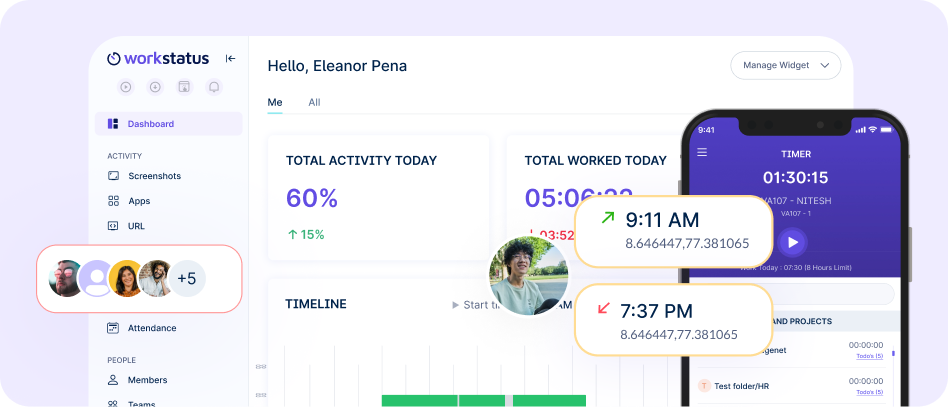Click the 7:37 PM check-out card
Image resolution: width=948 pixels, height=407 pixels.
(674, 319)
